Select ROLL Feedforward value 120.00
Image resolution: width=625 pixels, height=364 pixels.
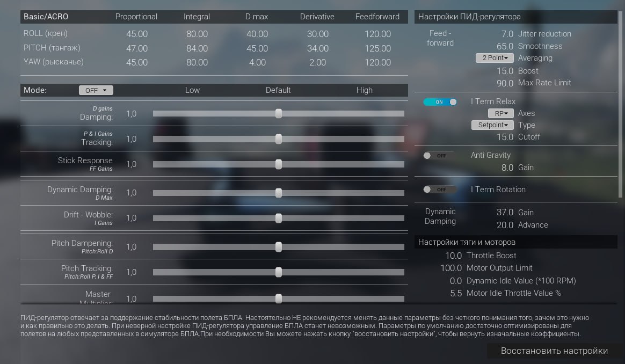(x=377, y=34)
